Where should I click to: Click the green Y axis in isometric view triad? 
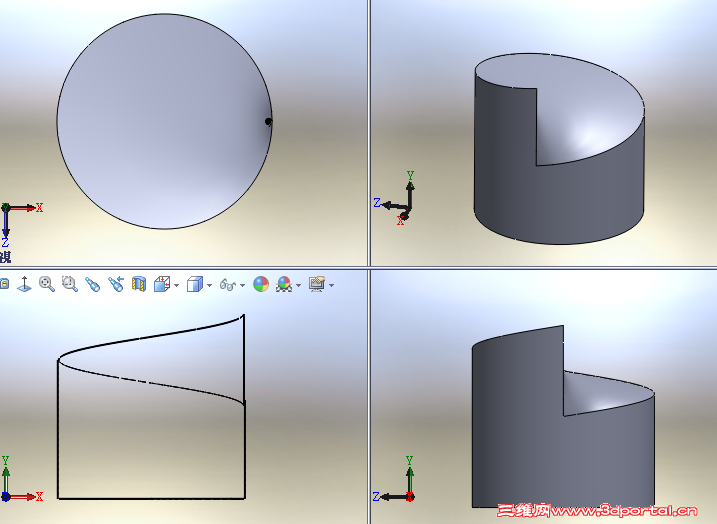pyautogui.click(x=410, y=188)
